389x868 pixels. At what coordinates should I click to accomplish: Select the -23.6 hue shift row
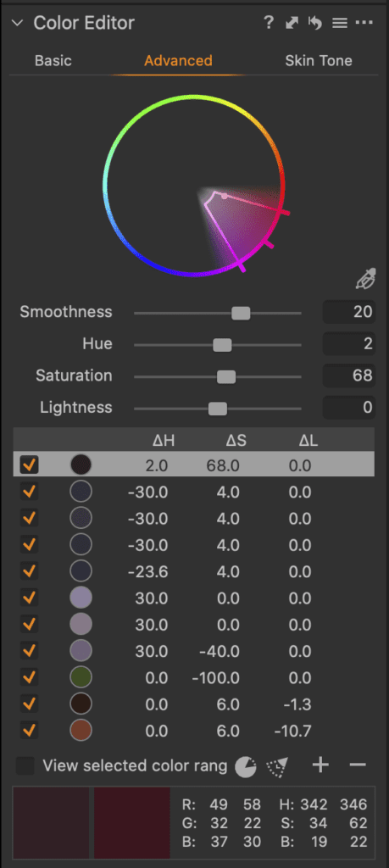[x=194, y=571]
